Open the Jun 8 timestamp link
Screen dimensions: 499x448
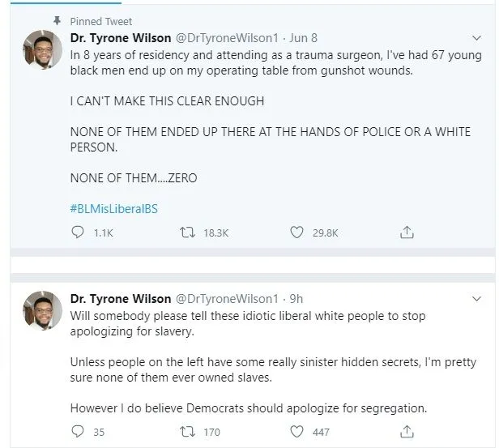coord(303,38)
